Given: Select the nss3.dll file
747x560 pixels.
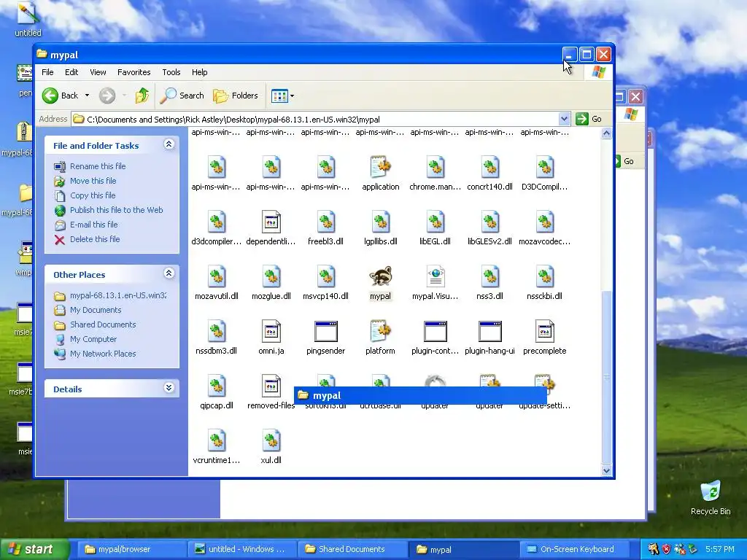Looking at the screenshot, I should (x=489, y=276).
